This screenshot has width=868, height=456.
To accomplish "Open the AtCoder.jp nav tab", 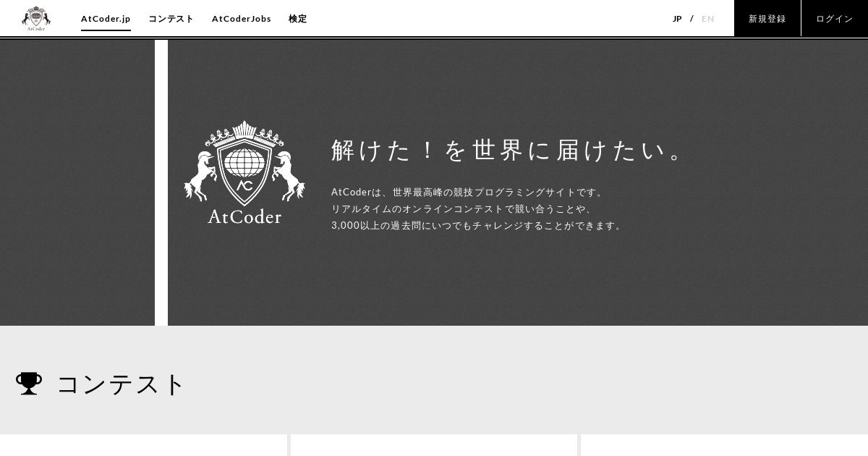I will click(106, 19).
